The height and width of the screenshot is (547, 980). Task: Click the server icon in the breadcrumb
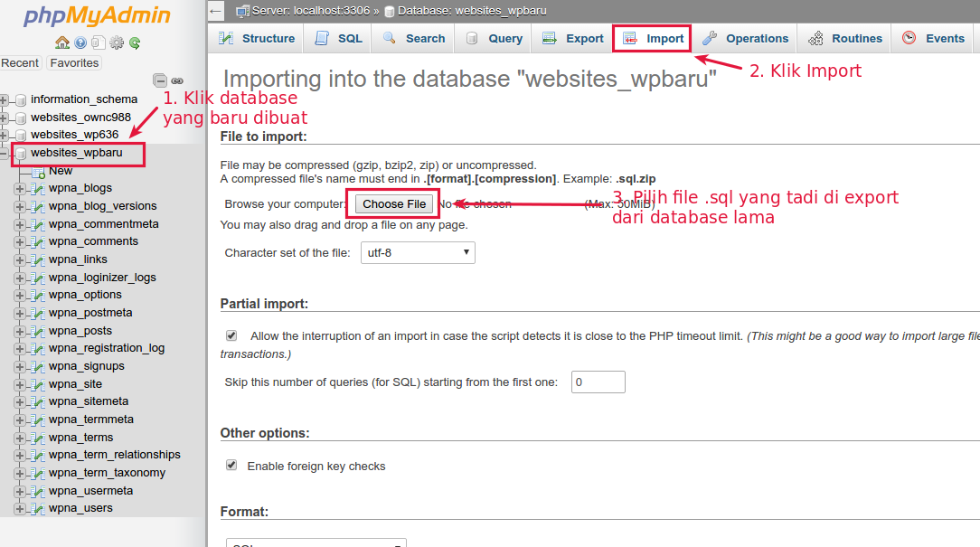[244, 11]
